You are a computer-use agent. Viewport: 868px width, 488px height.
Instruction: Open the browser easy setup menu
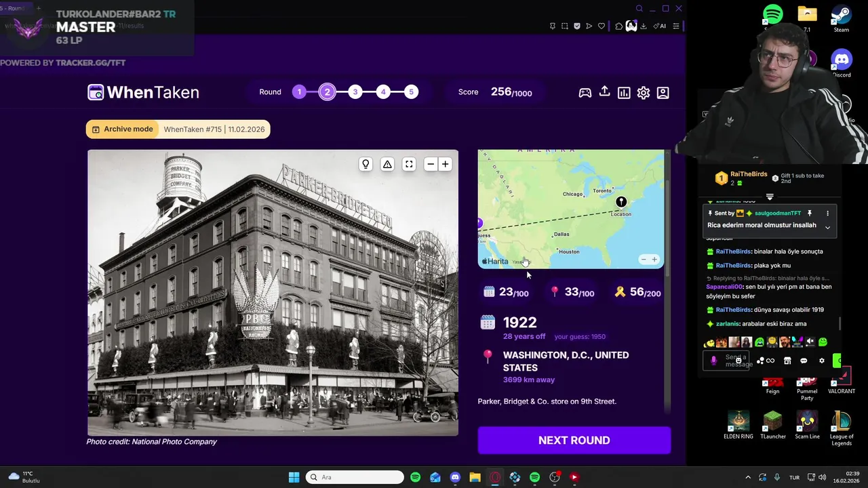676,26
